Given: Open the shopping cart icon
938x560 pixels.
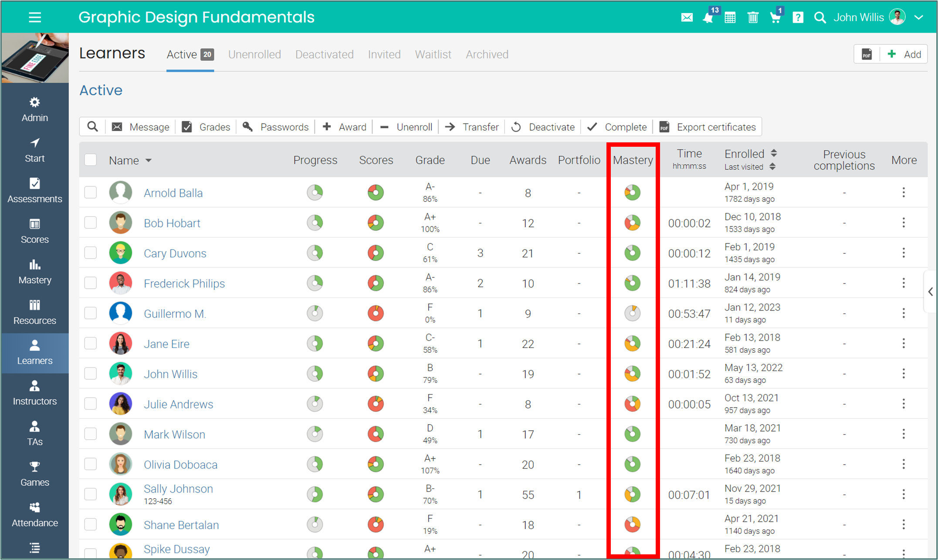Looking at the screenshot, I should coord(775,17).
